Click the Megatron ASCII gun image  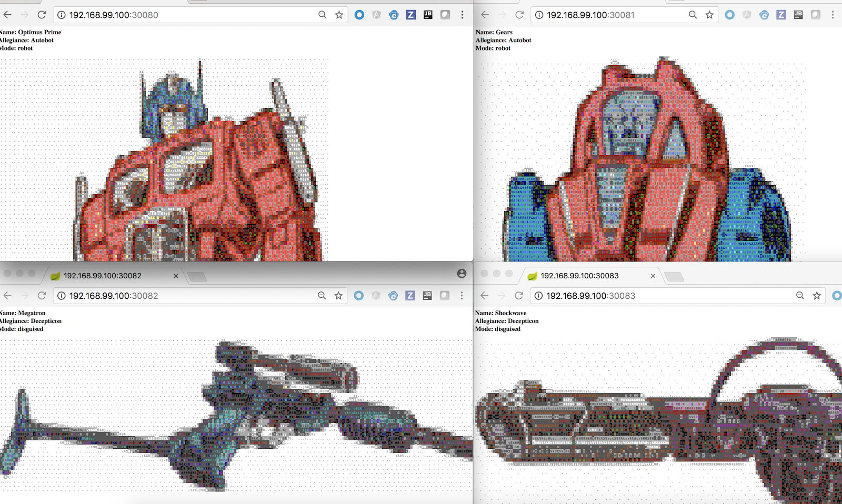coord(236,416)
